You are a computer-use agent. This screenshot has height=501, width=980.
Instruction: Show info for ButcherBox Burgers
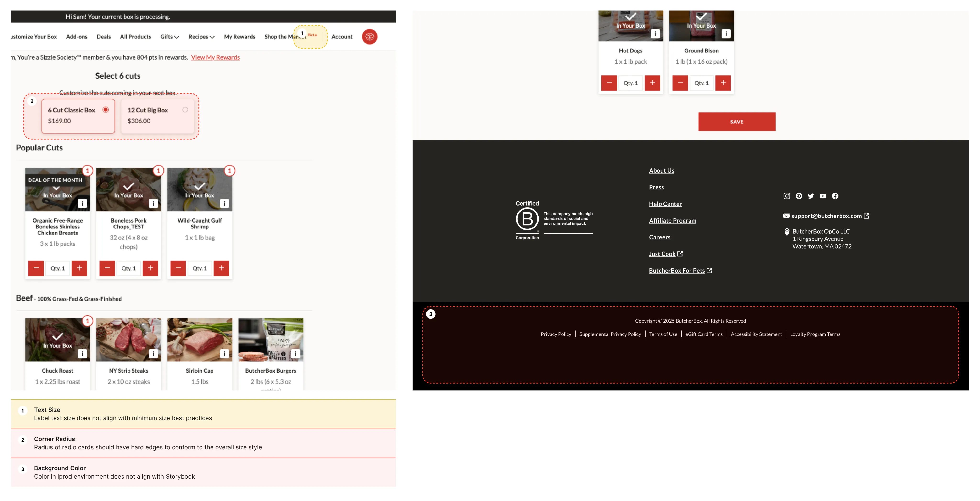pyautogui.click(x=295, y=354)
